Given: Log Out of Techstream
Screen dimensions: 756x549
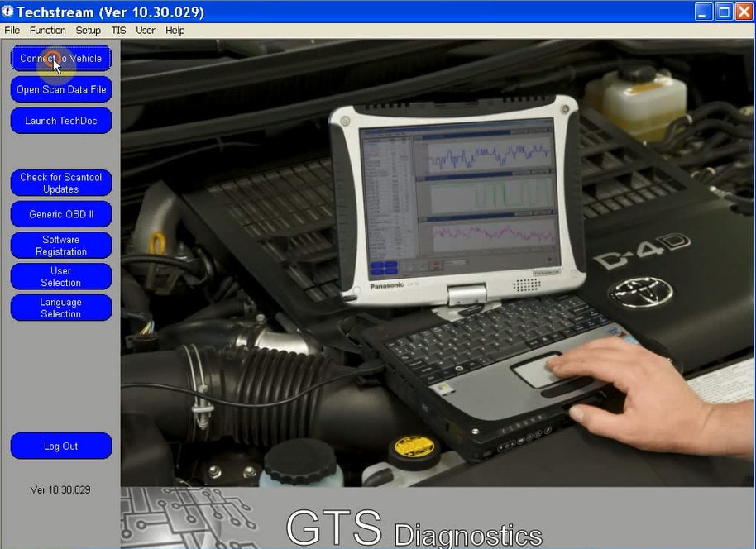Looking at the screenshot, I should (61, 446).
